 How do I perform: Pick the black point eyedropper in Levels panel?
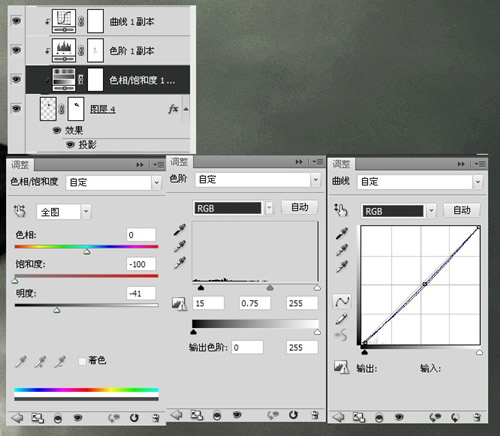[x=180, y=230]
